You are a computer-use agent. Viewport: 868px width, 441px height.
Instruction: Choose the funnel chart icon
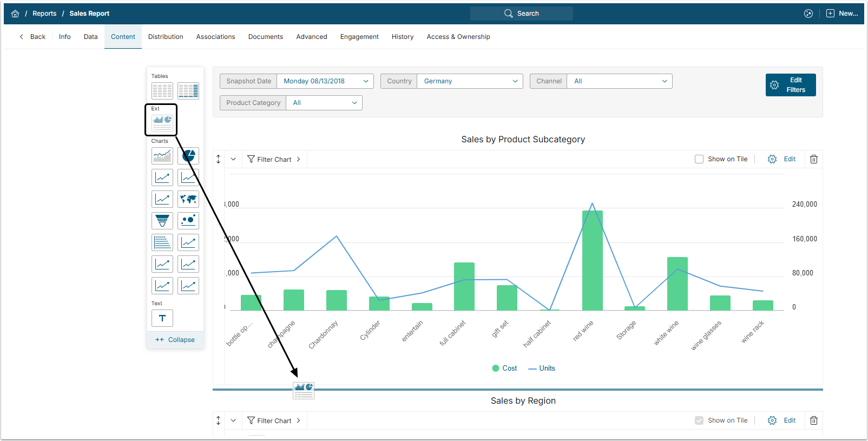[x=162, y=221]
